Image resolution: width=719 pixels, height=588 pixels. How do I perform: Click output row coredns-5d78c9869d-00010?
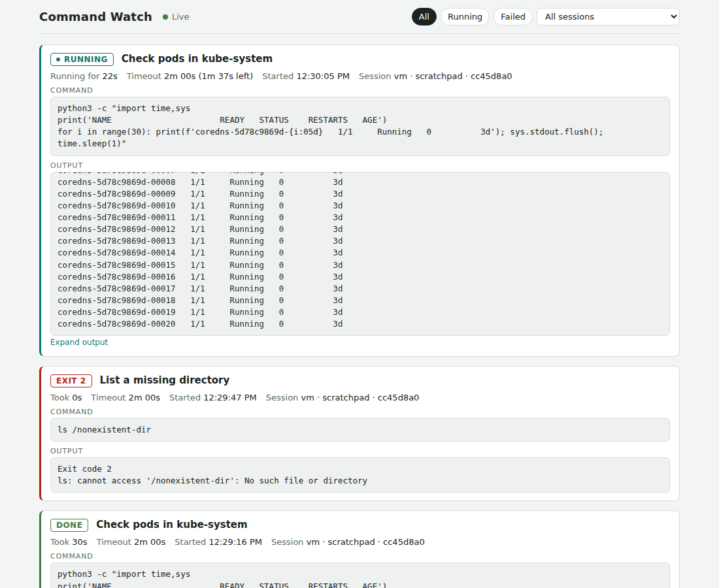click(x=200, y=206)
